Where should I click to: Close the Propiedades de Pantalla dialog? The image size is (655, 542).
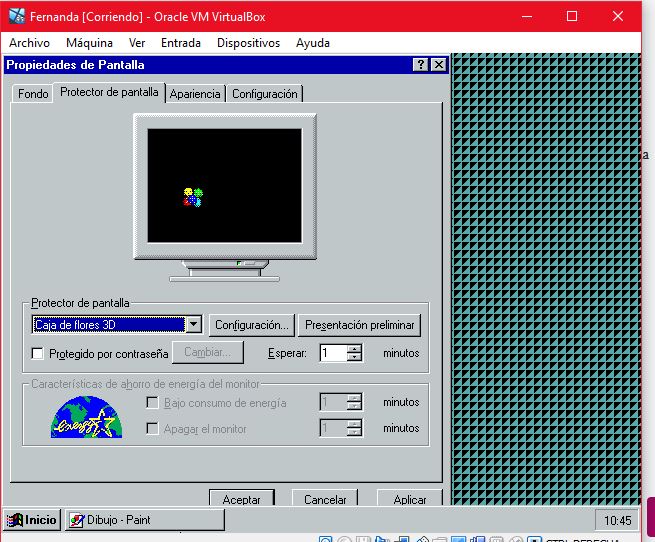pyautogui.click(x=438, y=65)
